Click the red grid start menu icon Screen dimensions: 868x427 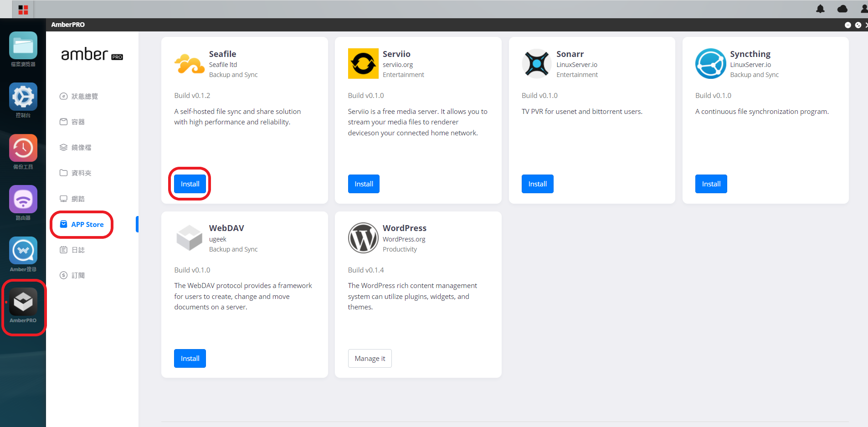pos(23,9)
